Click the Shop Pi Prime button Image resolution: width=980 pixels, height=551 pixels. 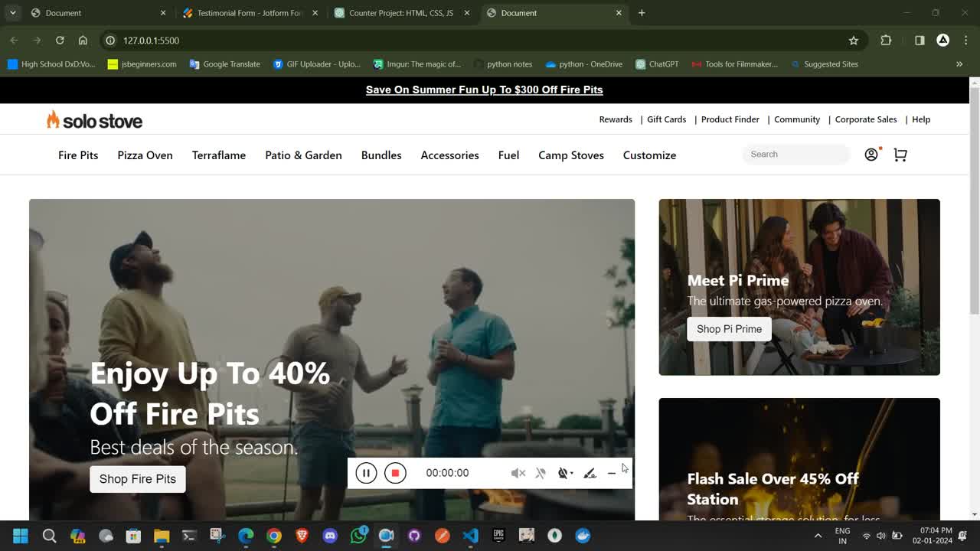(x=729, y=329)
